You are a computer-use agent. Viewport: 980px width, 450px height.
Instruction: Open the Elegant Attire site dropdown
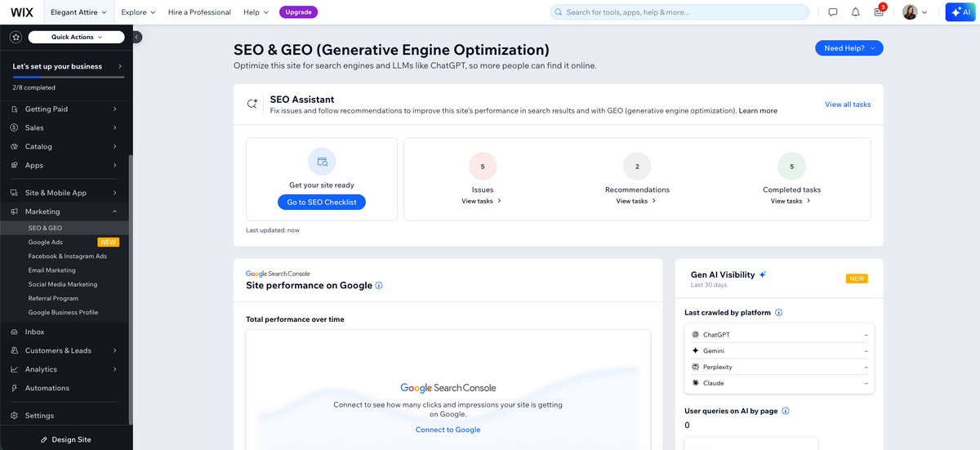click(78, 12)
